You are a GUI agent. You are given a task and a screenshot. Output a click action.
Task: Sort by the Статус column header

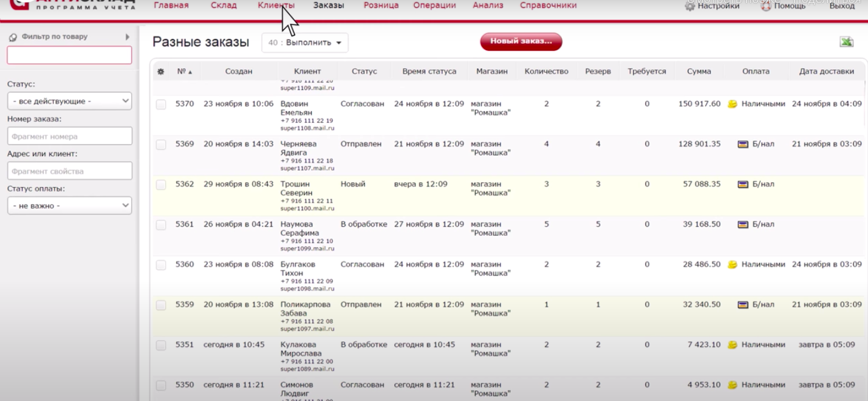tap(364, 71)
